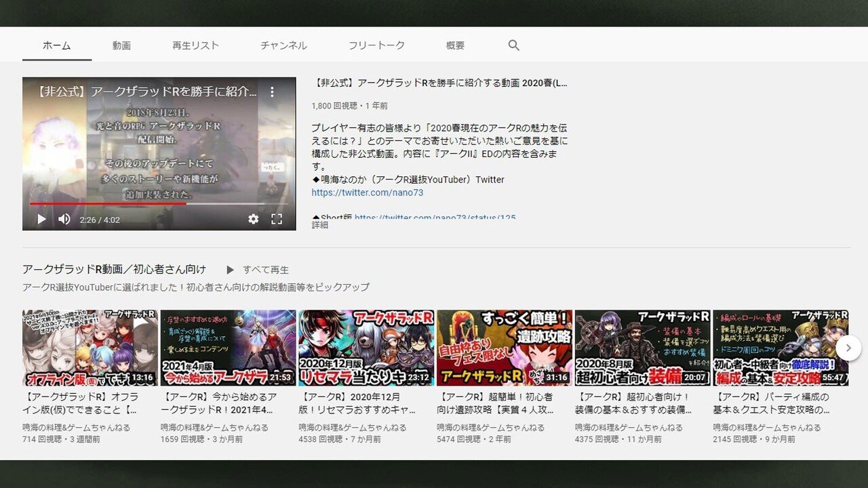Click the 4375 回視聴・11 か月前 text
Image resolution: width=868 pixels, height=488 pixels.
coord(618,439)
